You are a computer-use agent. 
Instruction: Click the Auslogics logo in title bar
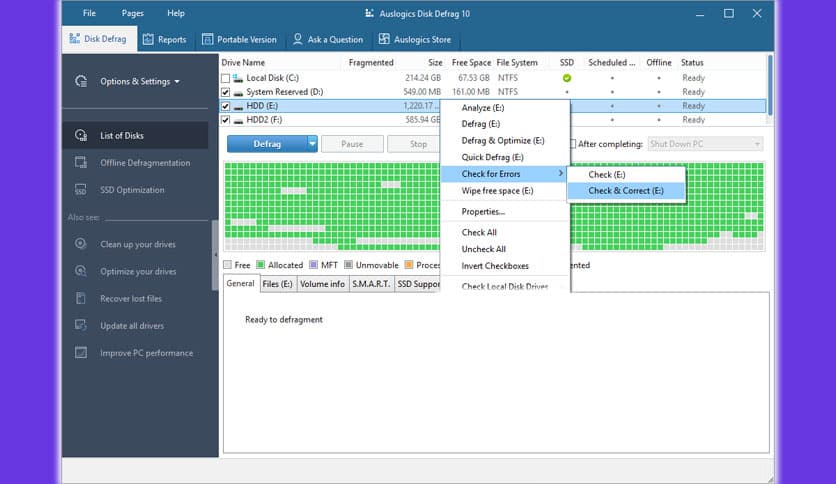pos(369,13)
